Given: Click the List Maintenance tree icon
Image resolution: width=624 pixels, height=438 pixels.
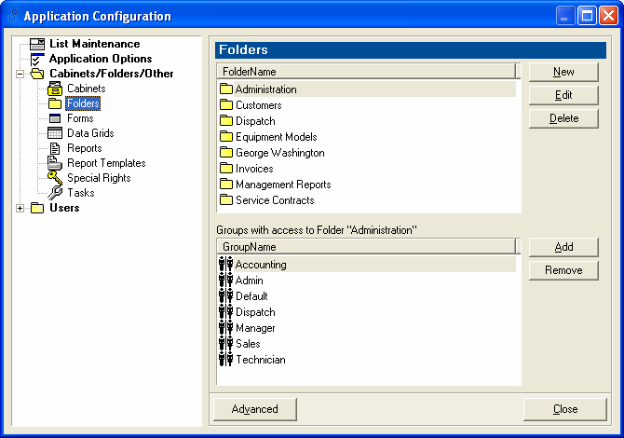Looking at the screenshot, I should tap(37, 44).
